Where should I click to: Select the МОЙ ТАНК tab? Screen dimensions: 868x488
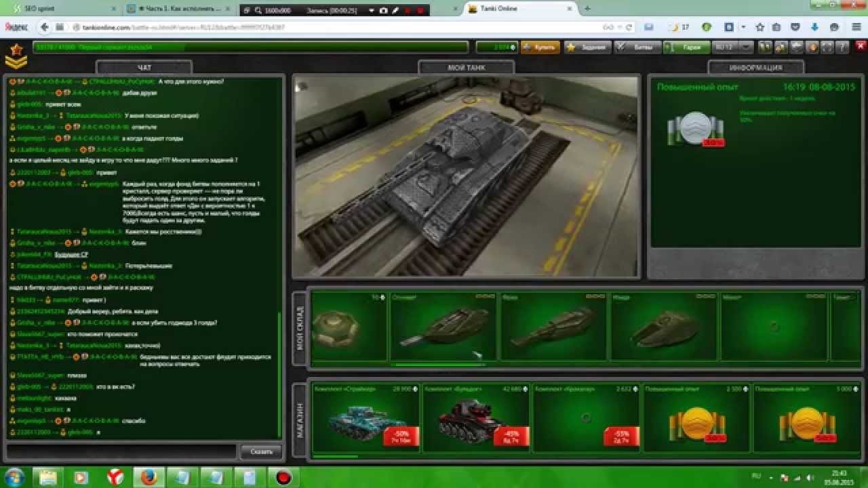466,67
